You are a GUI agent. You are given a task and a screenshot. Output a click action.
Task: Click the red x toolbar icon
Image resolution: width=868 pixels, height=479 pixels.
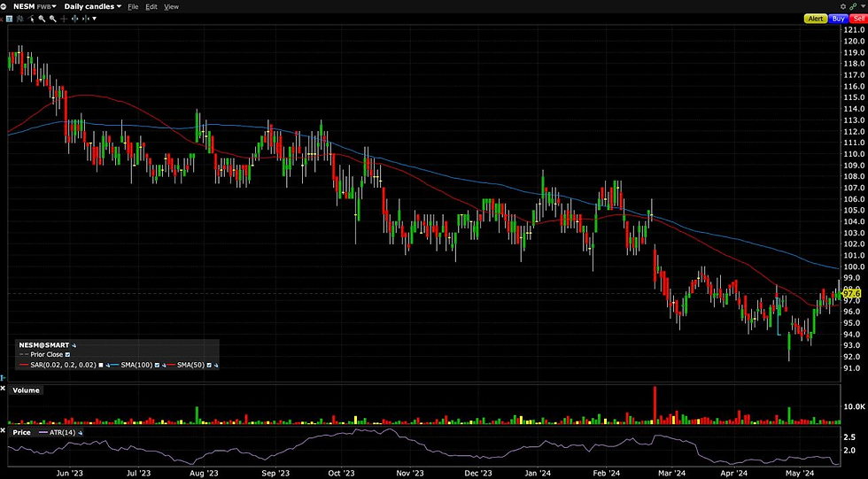tap(2, 19)
